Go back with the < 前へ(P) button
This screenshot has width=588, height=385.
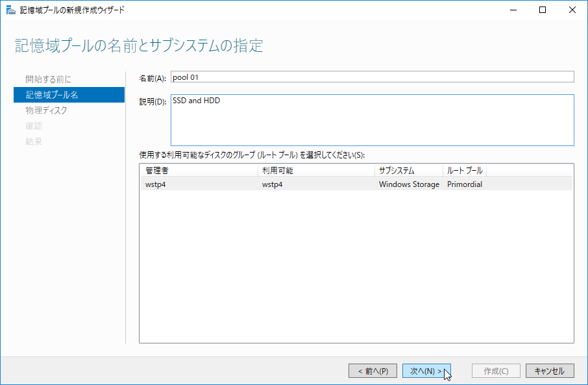(373, 371)
